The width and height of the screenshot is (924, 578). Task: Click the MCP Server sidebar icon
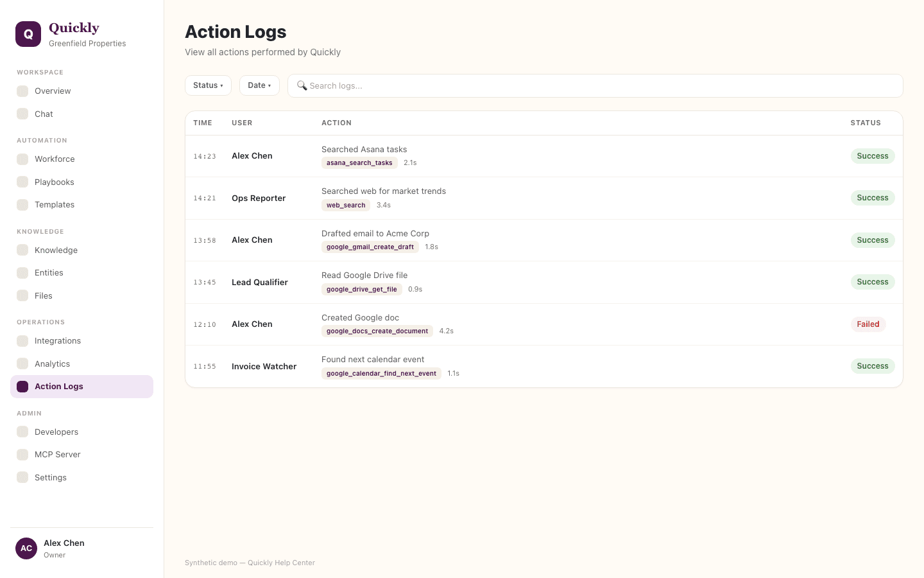click(22, 455)
